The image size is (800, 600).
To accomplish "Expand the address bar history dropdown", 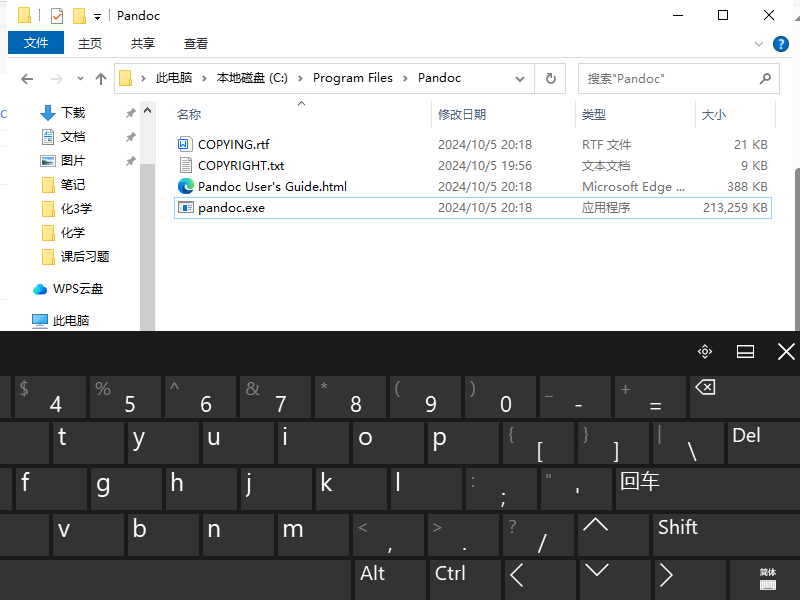I will (519, 78).
